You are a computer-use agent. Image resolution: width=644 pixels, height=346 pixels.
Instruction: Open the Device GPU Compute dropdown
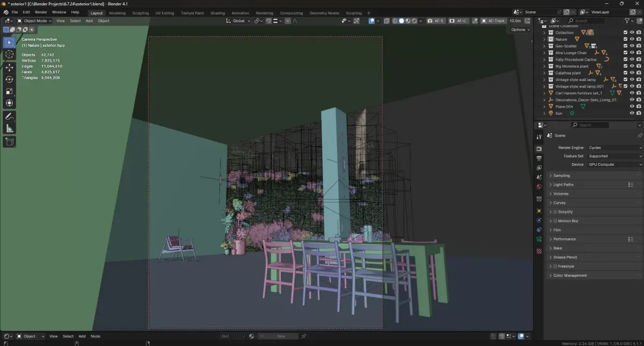point(614,165)
